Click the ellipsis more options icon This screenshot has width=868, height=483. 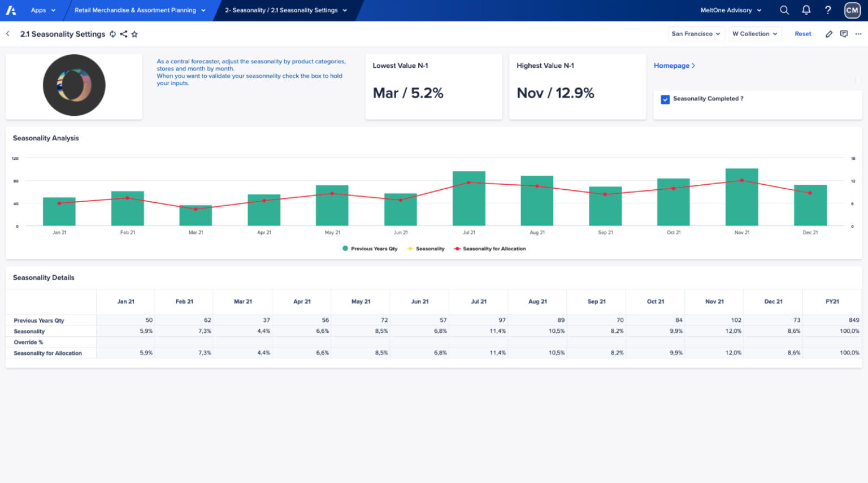coord(858,34)
